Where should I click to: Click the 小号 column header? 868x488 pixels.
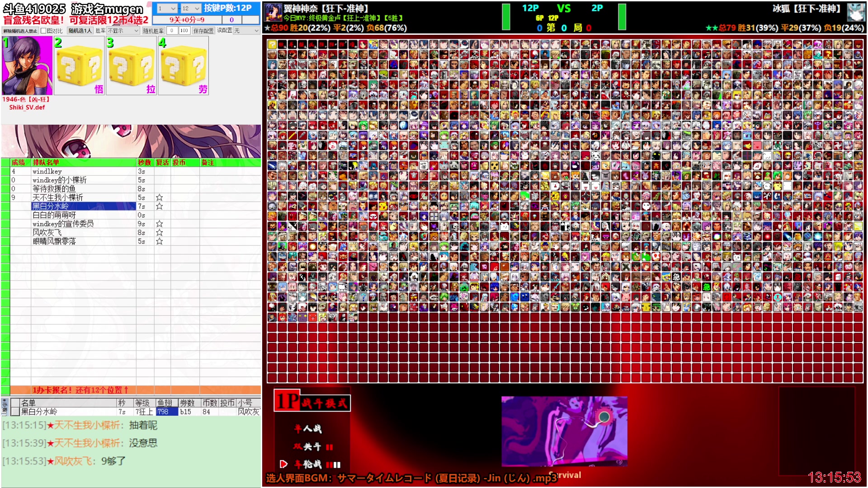[248, 403]
